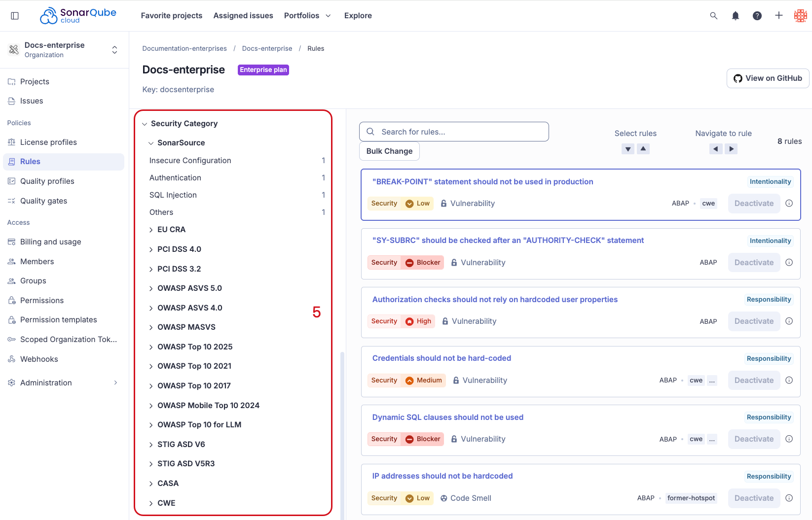Click the former-hotspot tag
The width and height of the screenshot is (812, 520).
[x=691, y=498]
